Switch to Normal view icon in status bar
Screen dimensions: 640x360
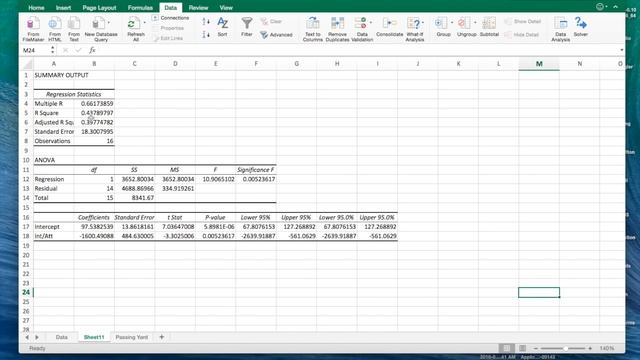pos(507,348)
